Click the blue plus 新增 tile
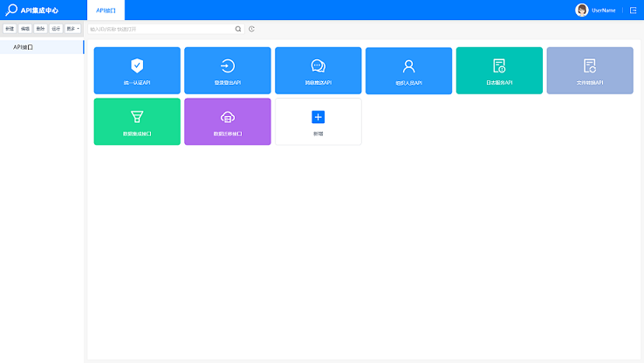This screenshot has height=363, width=644. coord(319,121)
